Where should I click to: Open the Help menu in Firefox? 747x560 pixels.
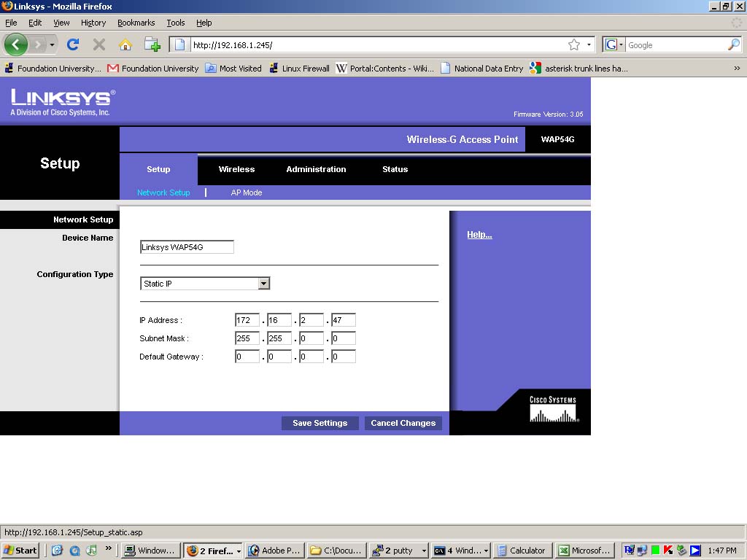click(x=204, y=23)
